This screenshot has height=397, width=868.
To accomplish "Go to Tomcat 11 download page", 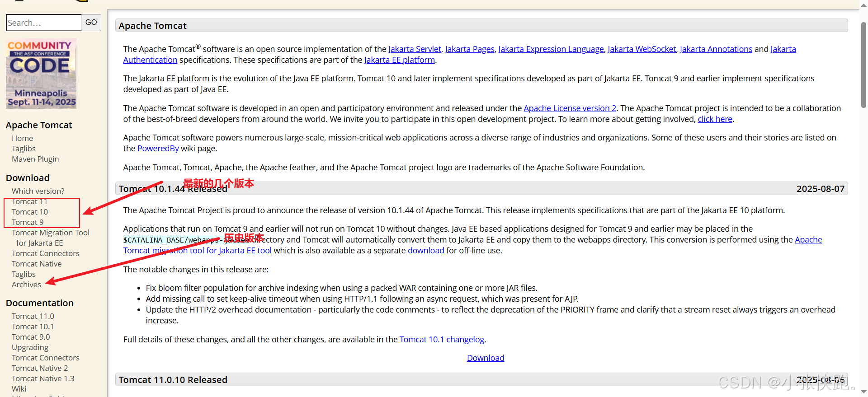I will pyautogui.click(x=29, y=201).
